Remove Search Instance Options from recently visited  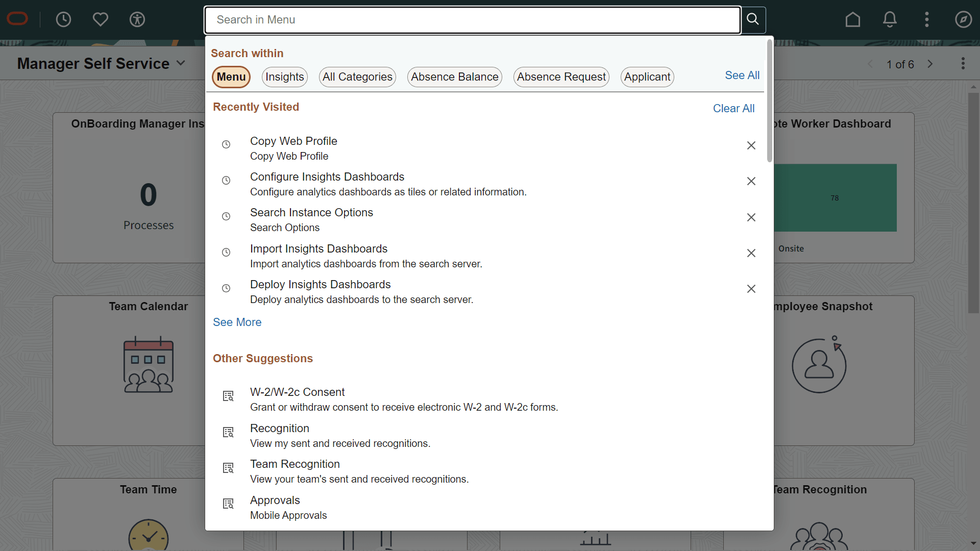pos(751,217)
